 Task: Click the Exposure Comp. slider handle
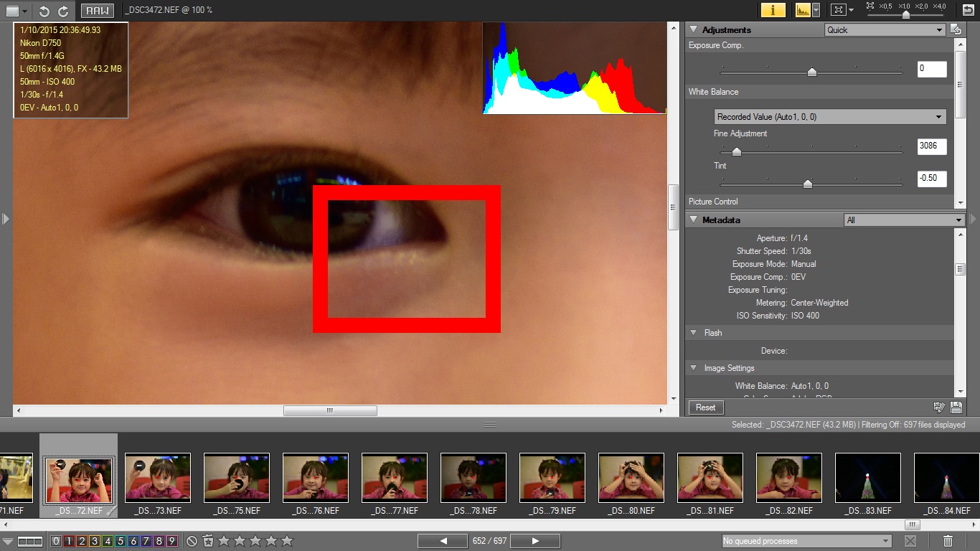(811, 72)
